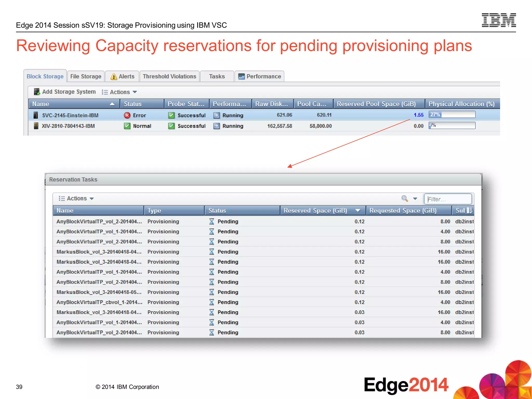Click XIV-2810-7804143-IBM storage system icon

pyautogui.click(x=36, y=126)
